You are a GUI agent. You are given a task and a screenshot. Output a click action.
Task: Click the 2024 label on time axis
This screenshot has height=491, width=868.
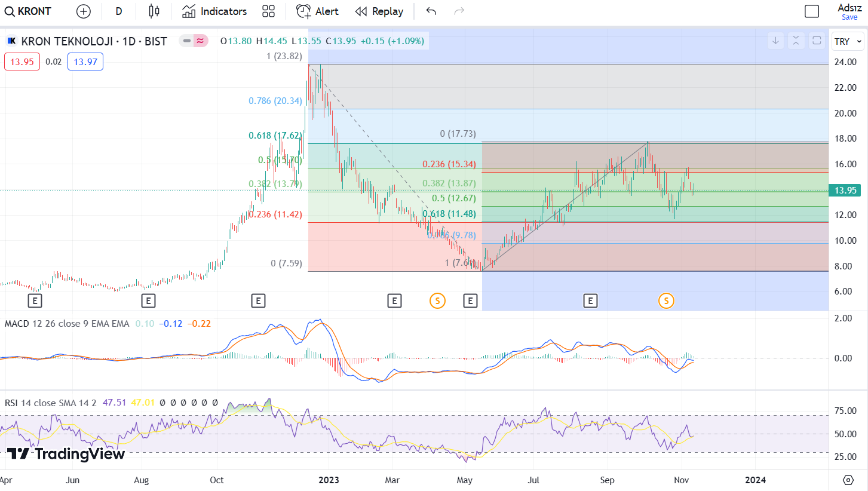755,480
